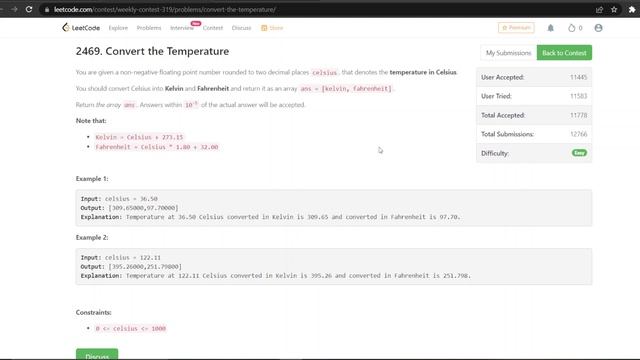Click the Example 1 Explanation line

pyautogui.click(x=270, y=217)
